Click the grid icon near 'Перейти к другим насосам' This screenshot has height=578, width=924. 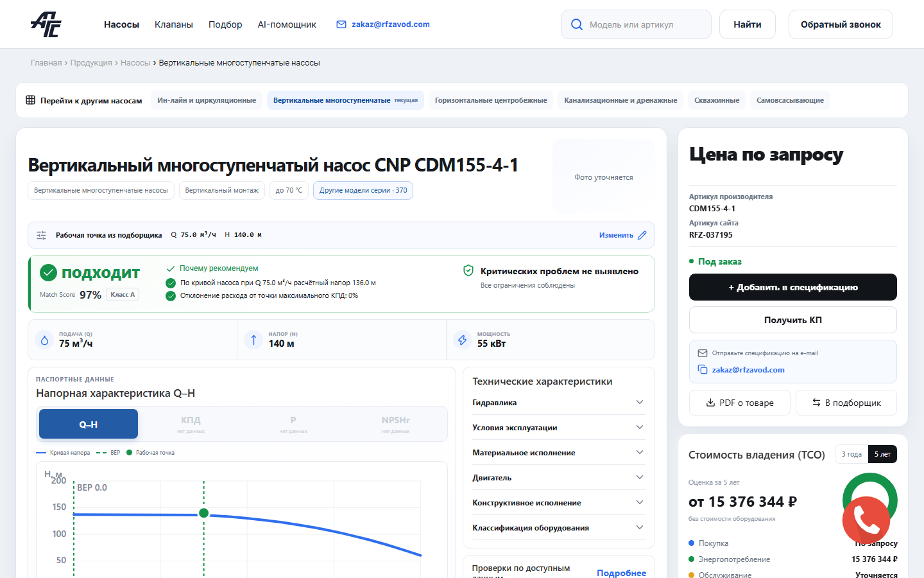[x=30, y=100]
